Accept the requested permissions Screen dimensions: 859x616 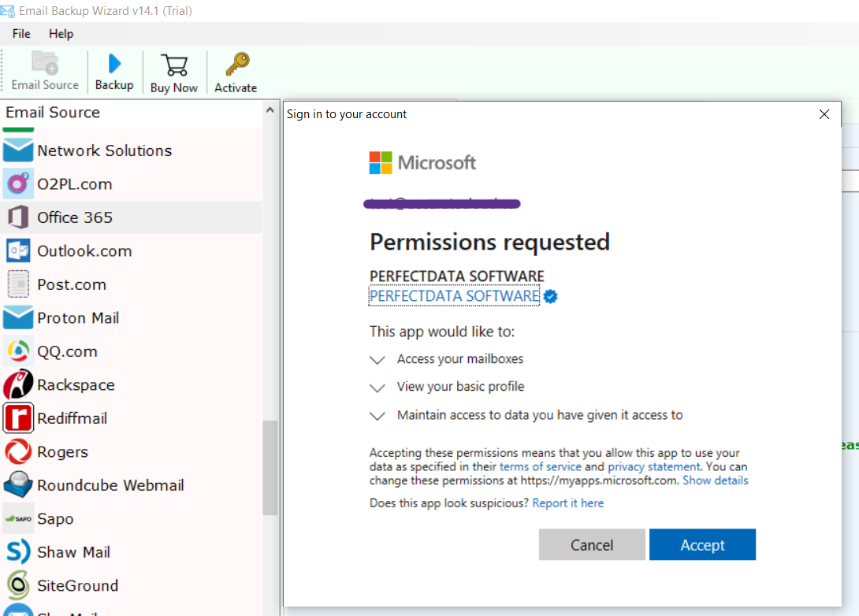click(701, 544)
